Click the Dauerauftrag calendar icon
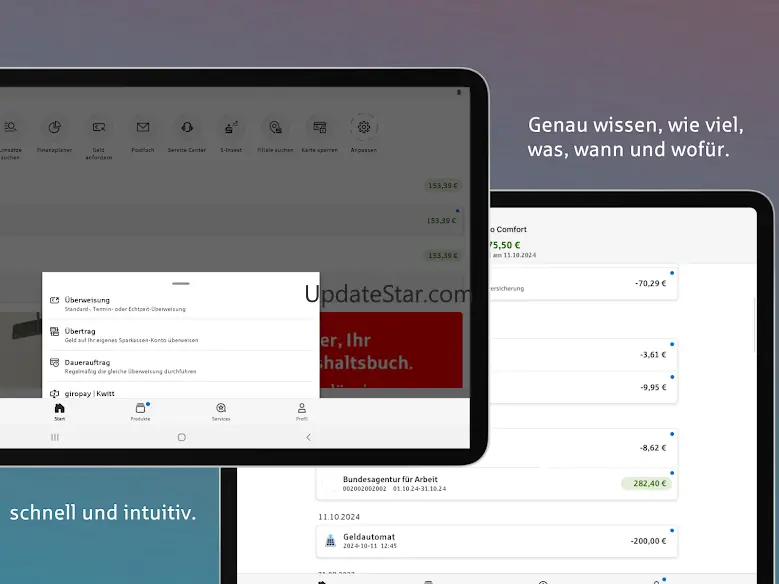Image resolution: width=779 pixels, height=584 pixels. click(x=55, y=363)
